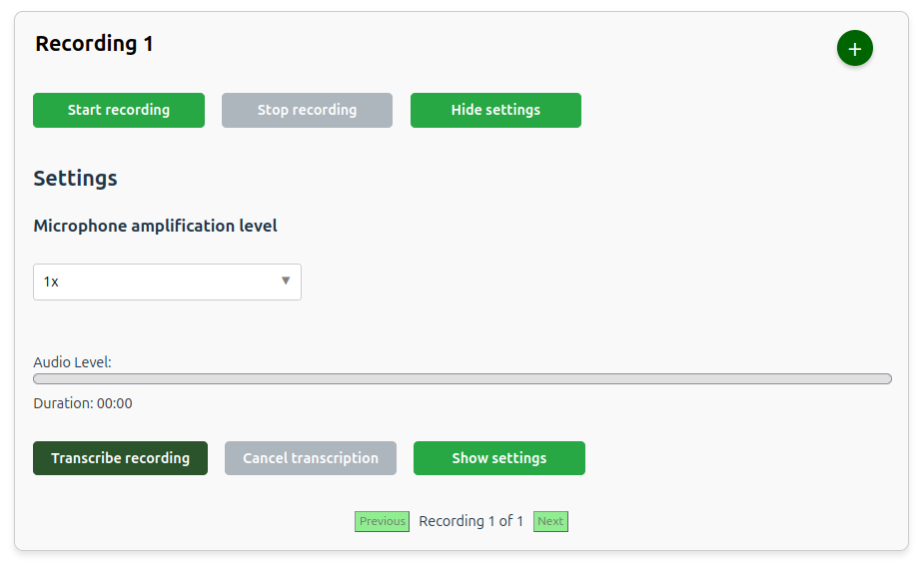Go to Next recording
The height and width of the screenshot is (569, 924).
click(550, 521)
